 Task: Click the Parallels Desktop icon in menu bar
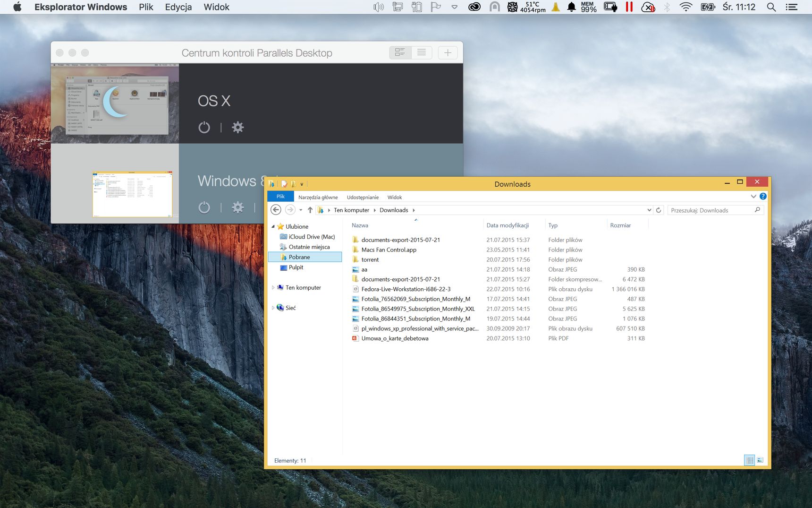click(629, 7)
